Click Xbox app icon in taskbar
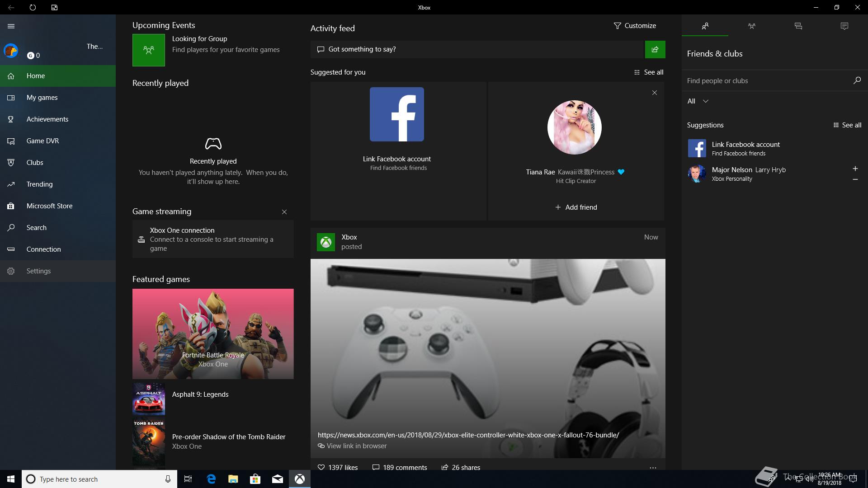 pos(299,479)
